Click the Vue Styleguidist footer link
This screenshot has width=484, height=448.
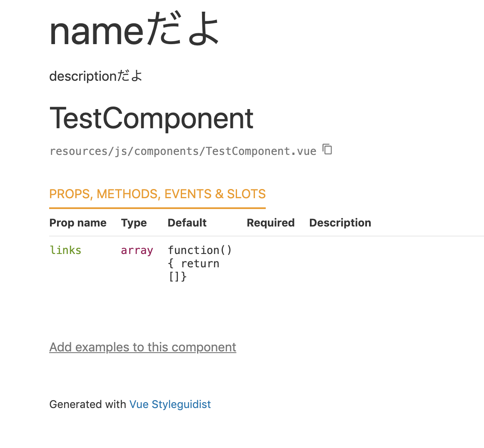170,404
